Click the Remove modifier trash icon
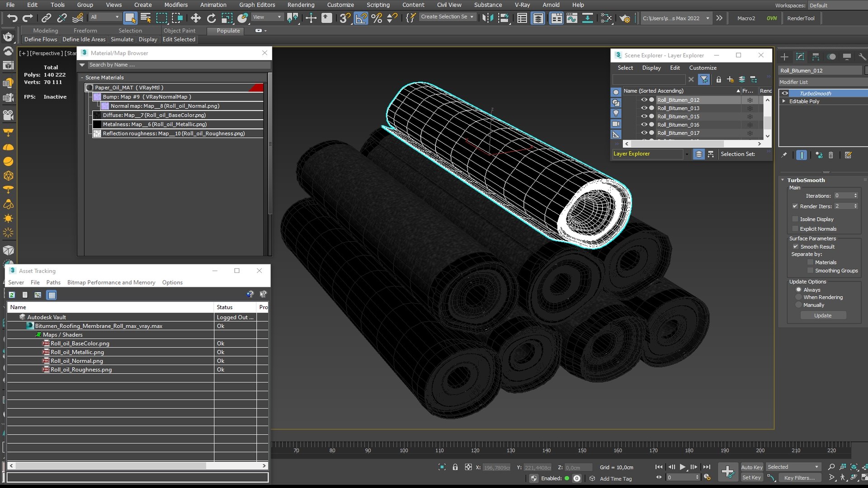This screenshot has width=868, height=488. pyautogui.click(x=831, y=155)
